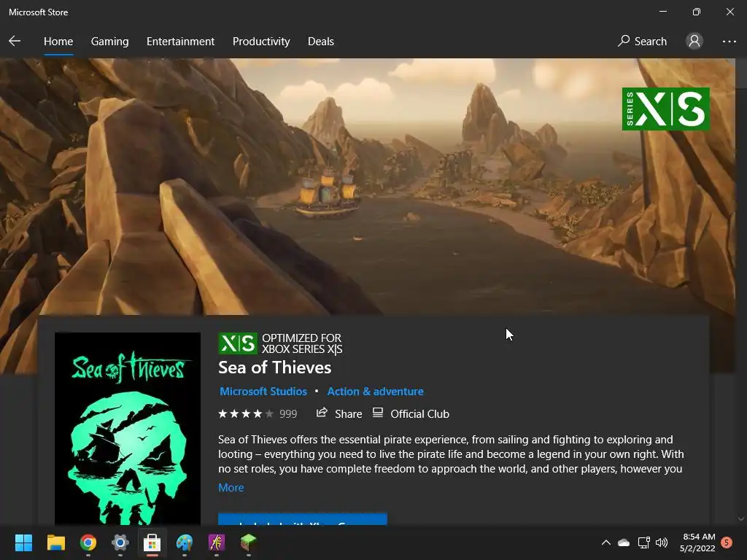Viewport: 747px width, 560px height.
Task: Click the star rating with 999 reviews
Action: point(258,414)
